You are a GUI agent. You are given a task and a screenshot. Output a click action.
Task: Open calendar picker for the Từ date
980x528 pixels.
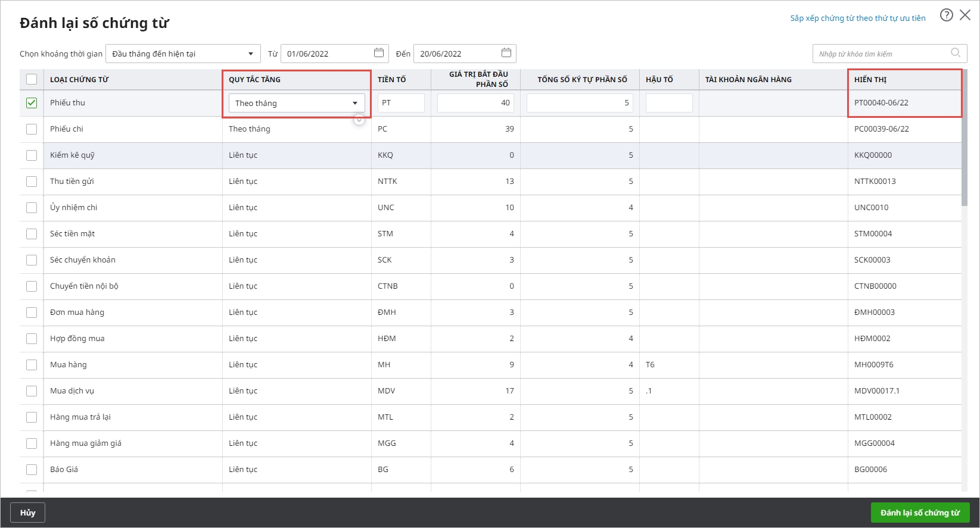(x=378, y=53)
